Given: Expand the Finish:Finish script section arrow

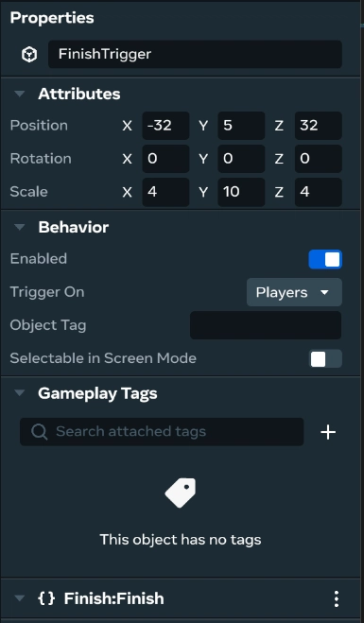Looking at the screenshot, I should tap(19, 598).
